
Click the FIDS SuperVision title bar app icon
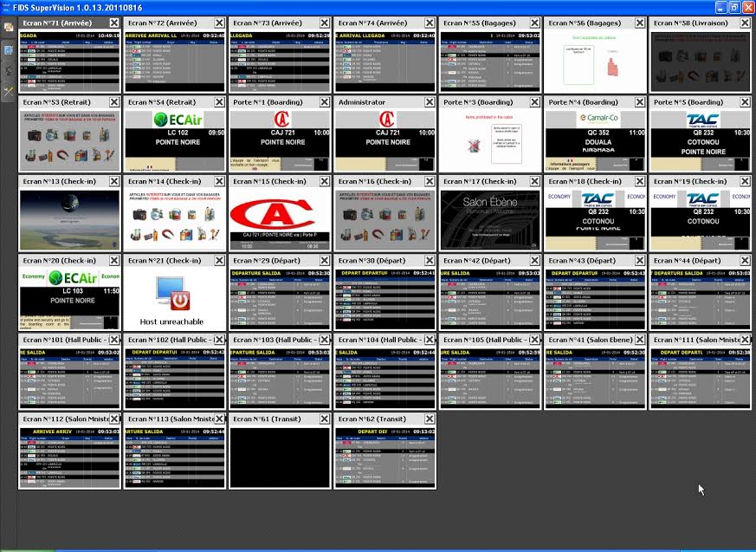pyautogui.click(x=6, y=6)
